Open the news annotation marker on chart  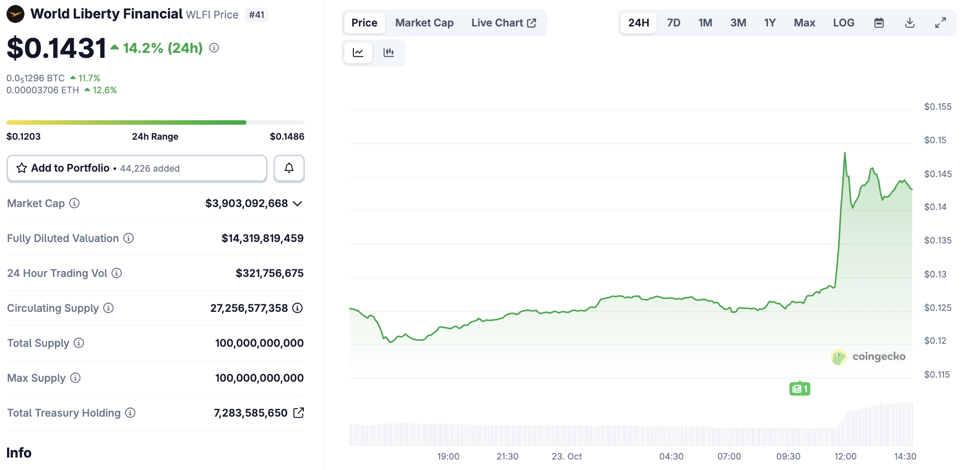coord(800,388)
